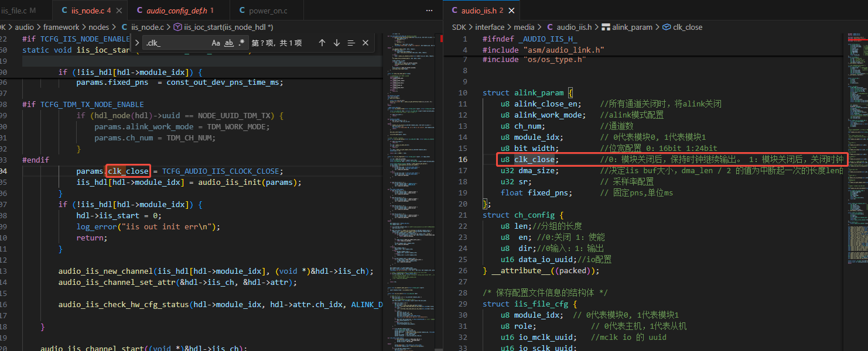The width and height of the screenshot is (868, 351).
Task: Open the media breadcrumb dropdown
Action: tap(524, 27)
